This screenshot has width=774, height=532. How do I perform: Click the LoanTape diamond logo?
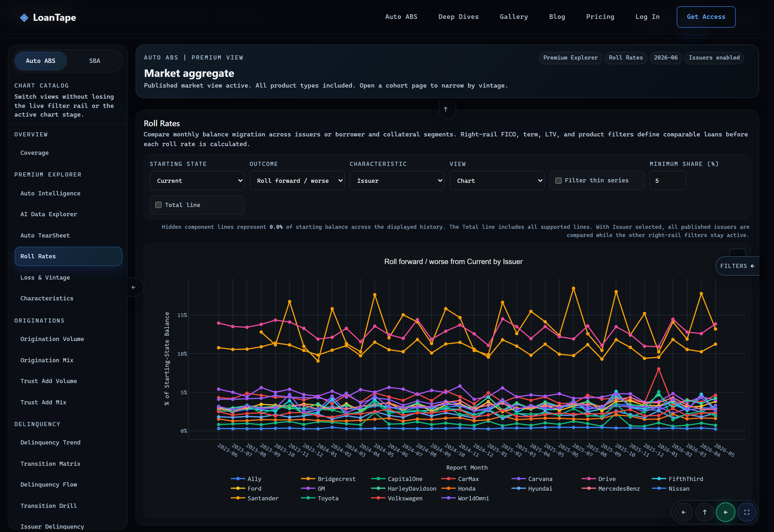coord(24,18)
